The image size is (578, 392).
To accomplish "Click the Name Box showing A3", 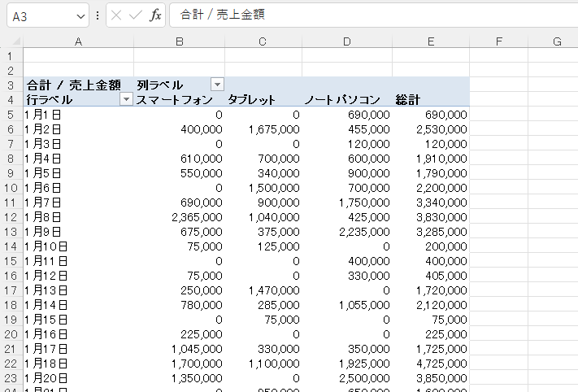I will coord(48,15).
